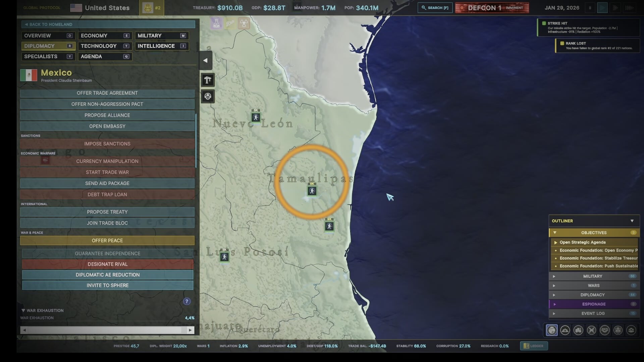The width and height of the screenshot is (644, 362).
Task: Open the Intelligence tab
Action: 162,46
